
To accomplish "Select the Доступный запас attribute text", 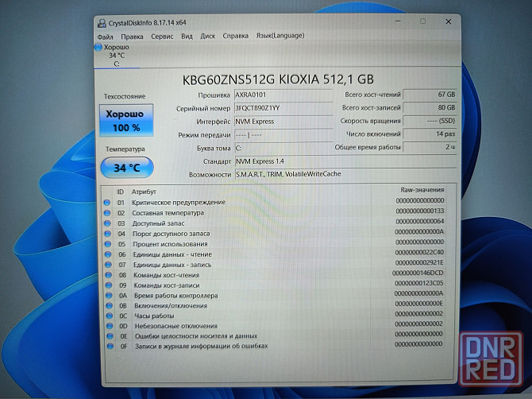I will [x=159, y=223].
